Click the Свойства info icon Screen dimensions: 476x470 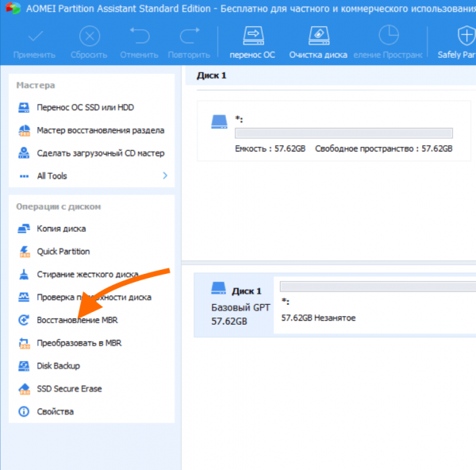pyautogui.click(x=24, y=412)
